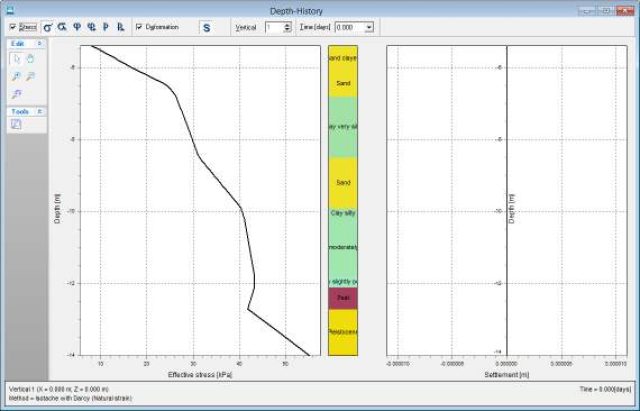The image size is (640, 411).
Task: Click the Vertical spinner arrows
Action: point(287,27)
